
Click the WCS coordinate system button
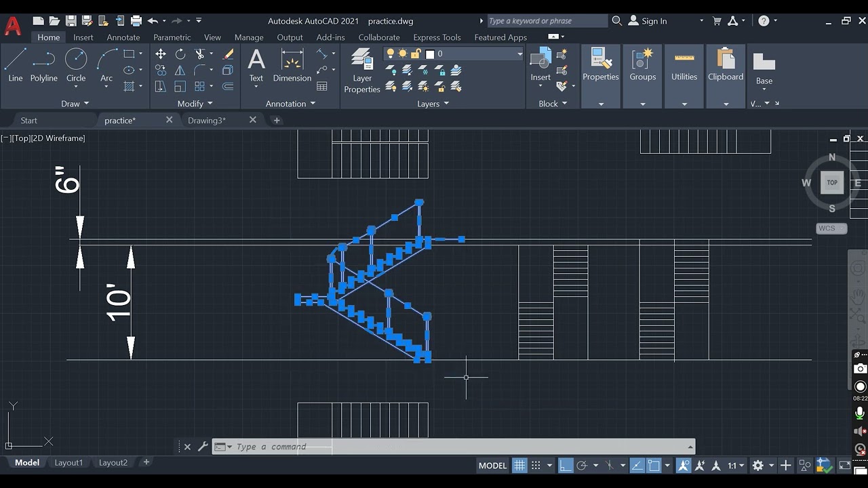pos(831,228)
